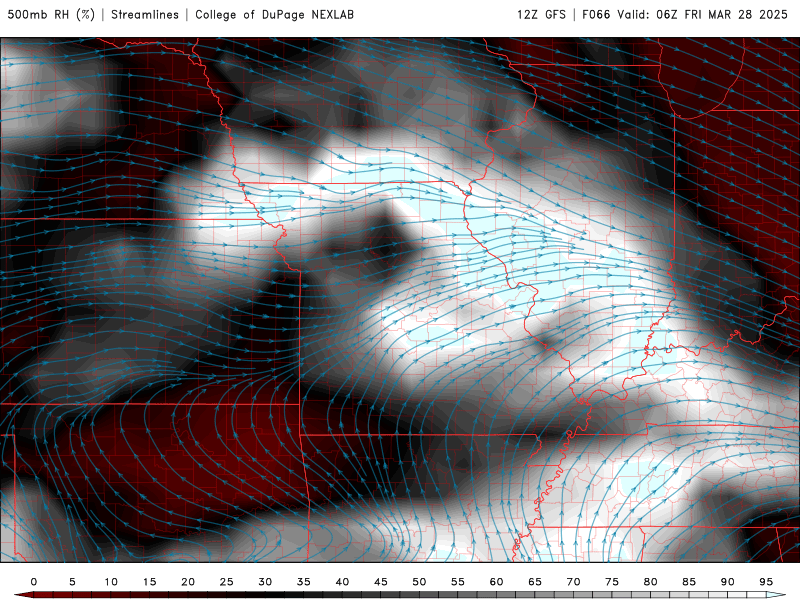Image resolution: width=800 pixels, height=600 pixels.
Task: Click the '12Z GFS' model run label
Action: point(541,14)
